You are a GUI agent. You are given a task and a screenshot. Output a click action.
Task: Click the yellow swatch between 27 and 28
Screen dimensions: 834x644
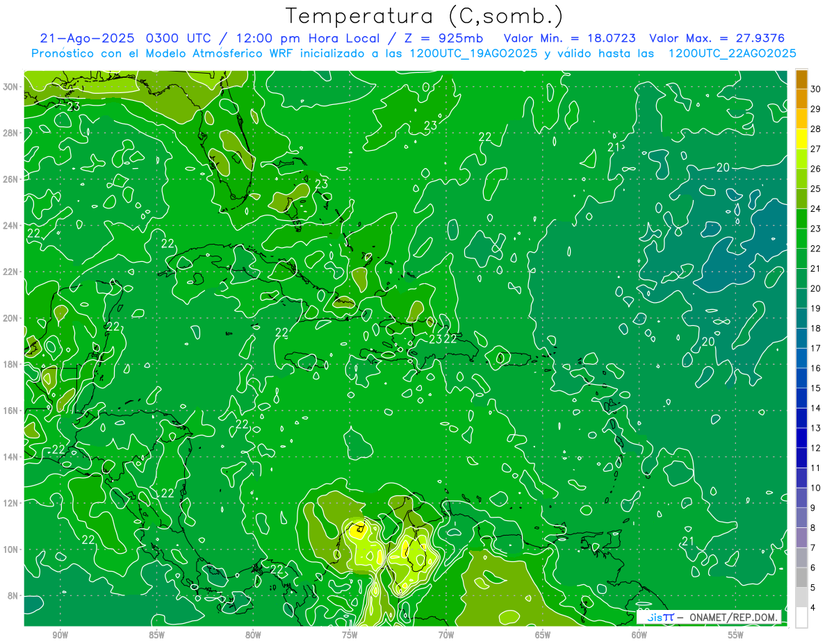pyautogui.click(x=802, y=139)
